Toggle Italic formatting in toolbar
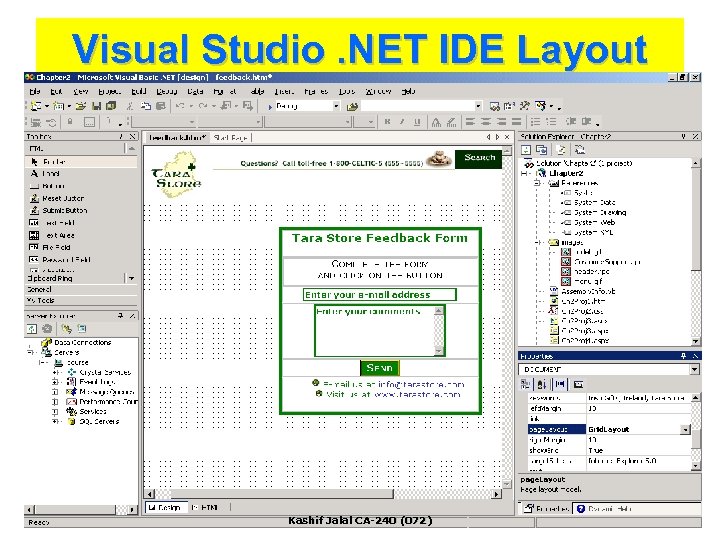The image size is (720, 540). point(402,122)
